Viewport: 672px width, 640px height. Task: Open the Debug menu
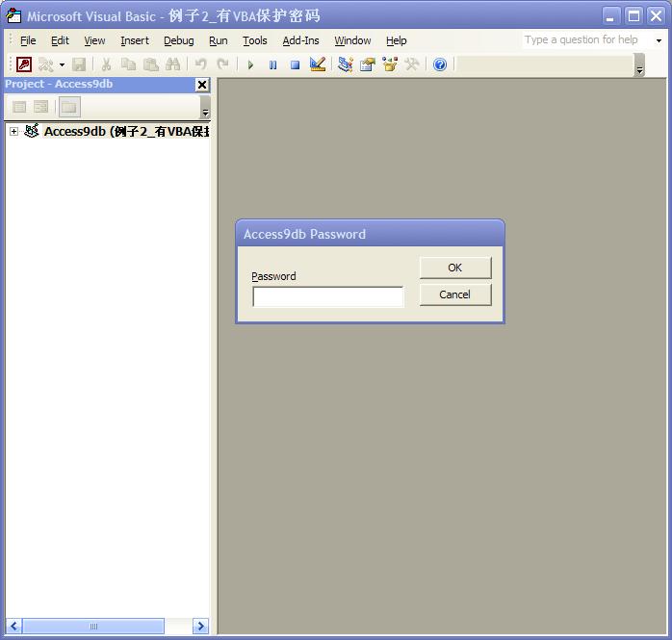(179, 40)
